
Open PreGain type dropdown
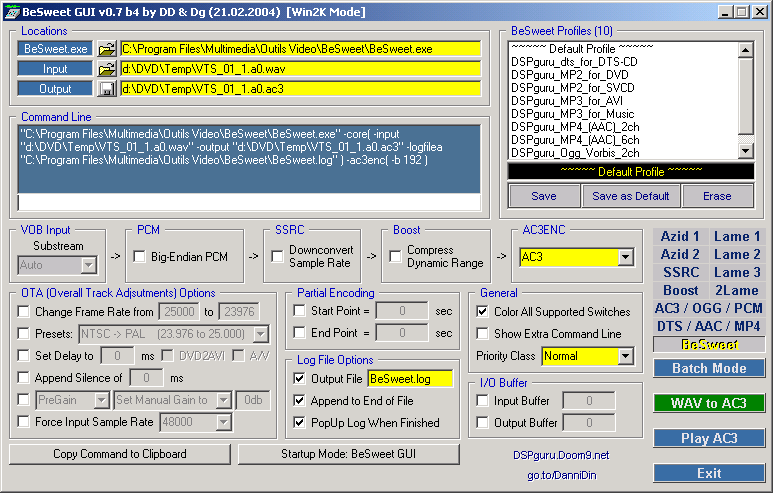coord(101,400)
